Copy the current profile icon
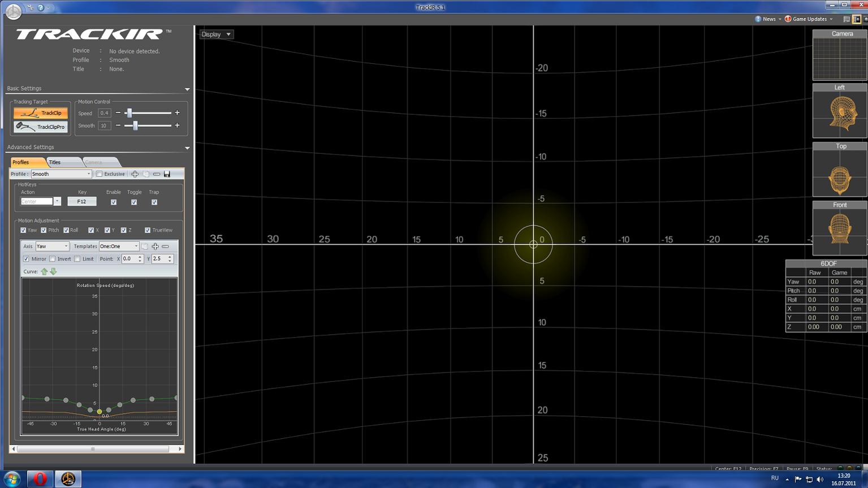Viewport: 868px width, 488px height. [146, 174]
